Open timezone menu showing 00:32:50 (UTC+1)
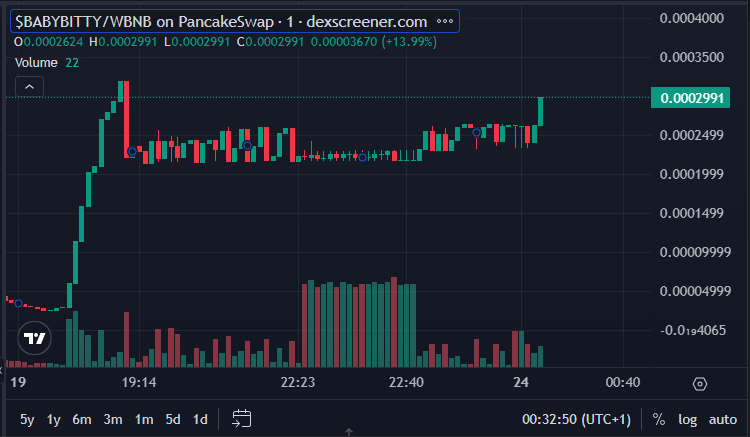Screen dimensions: 750x437 (x=576, y=419)
